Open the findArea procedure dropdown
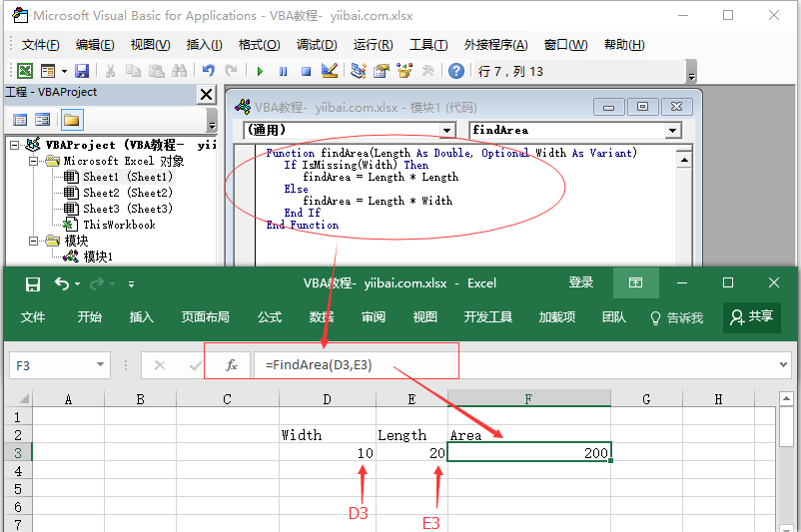This screenshot has height=532, width=801. [673, 130]
